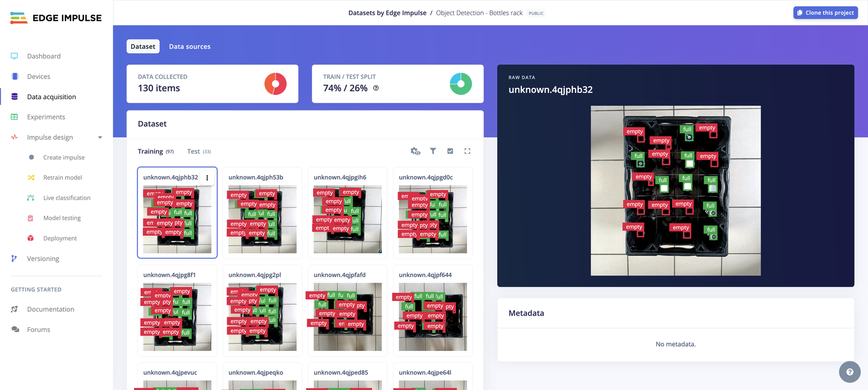
Task: Clone this project
Action: [826, 12]
